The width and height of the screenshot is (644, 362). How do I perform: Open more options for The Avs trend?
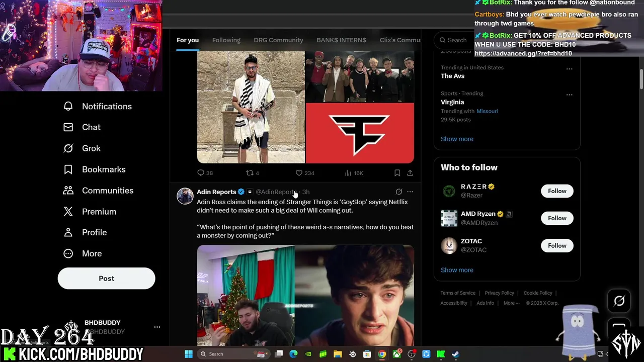pos(569,69)
